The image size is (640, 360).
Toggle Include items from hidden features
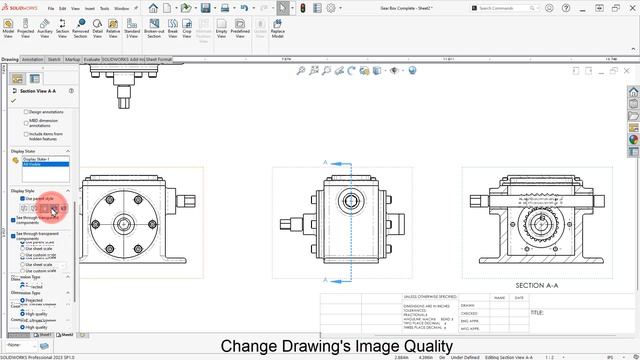[x=26, y=134]
